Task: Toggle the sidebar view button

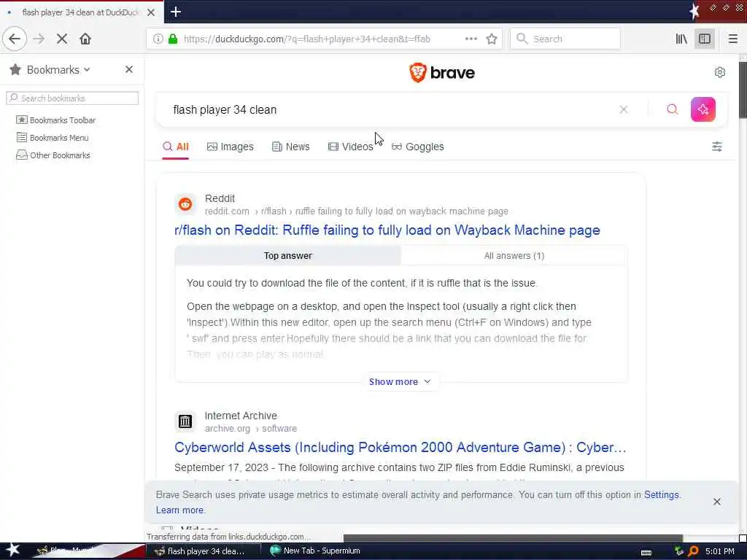Action: pyautogui.click(x=705, y=39)
